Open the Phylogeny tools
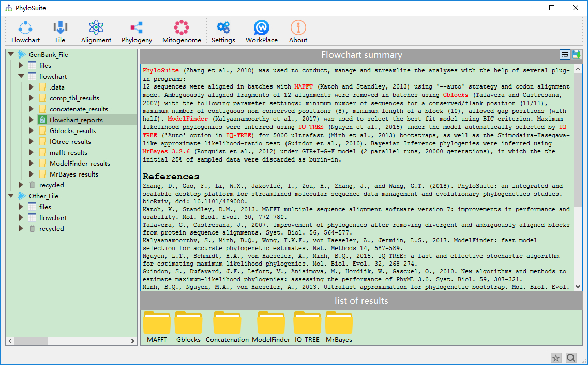This screenshot has width=588, height=365. (137, 32)
